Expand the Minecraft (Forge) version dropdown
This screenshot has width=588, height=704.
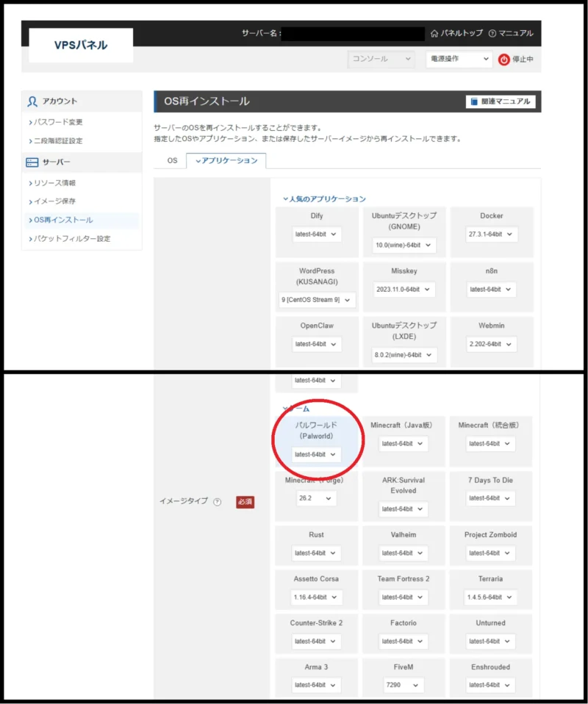coord(315,498)
